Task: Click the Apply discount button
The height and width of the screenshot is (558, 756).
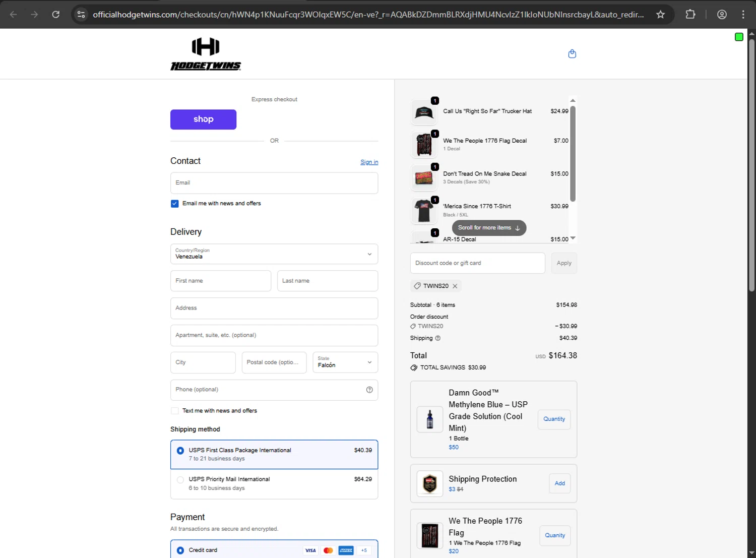Action: [564, 263]
